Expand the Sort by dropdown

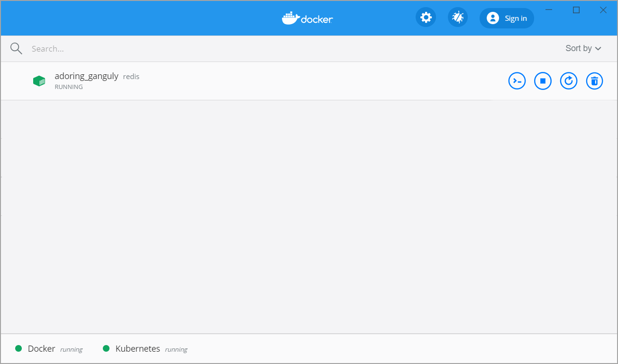[x=583, y=48]
